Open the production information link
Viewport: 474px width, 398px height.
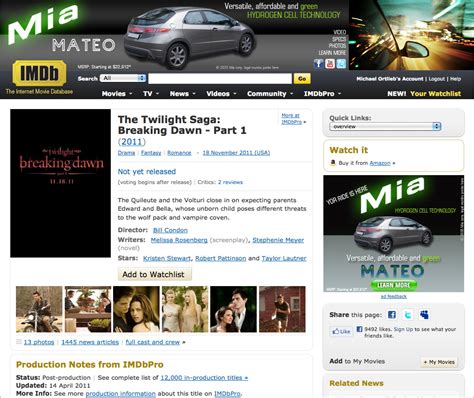121,394
